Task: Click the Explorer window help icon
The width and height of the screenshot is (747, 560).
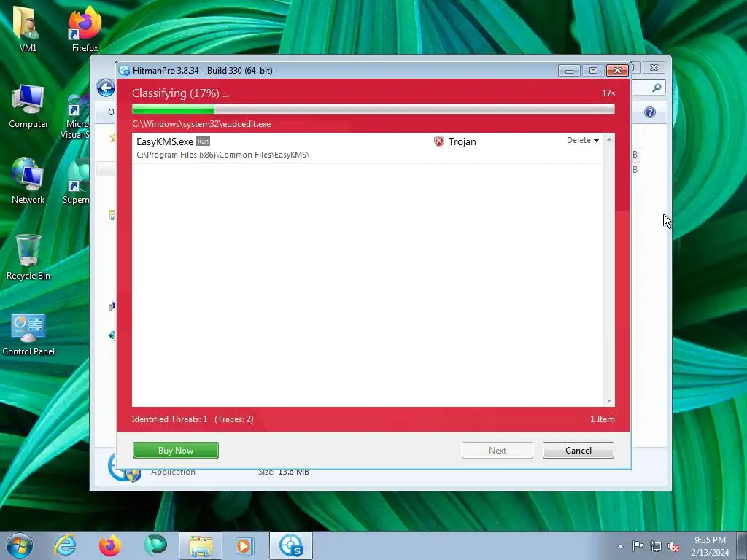Action: pyautogui.click(x=650, y=112)
